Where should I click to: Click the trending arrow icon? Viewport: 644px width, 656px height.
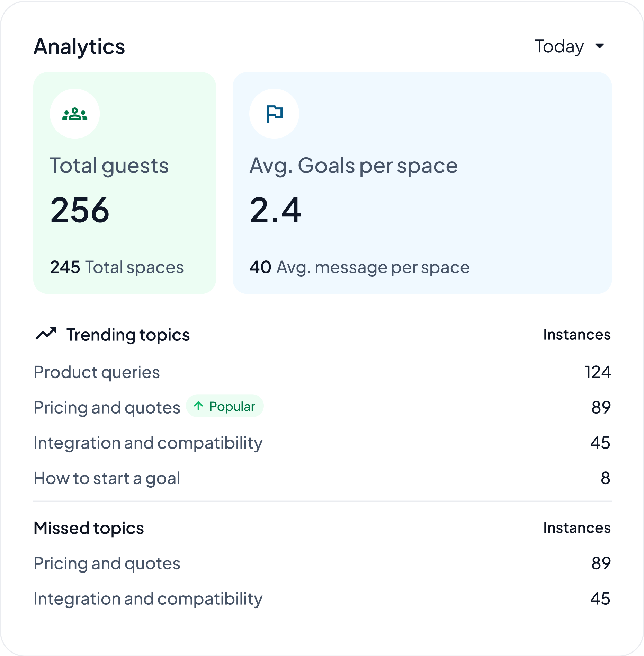46,334
